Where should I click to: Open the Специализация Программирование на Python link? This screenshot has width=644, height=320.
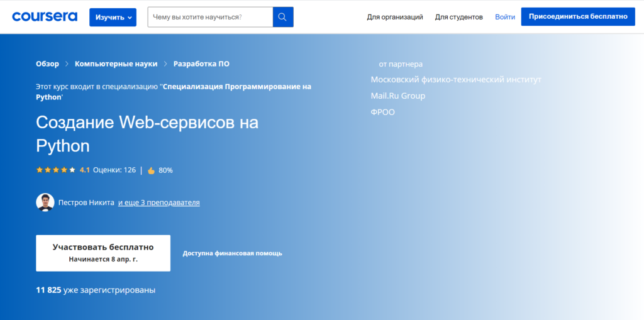[x=236, y=87]
